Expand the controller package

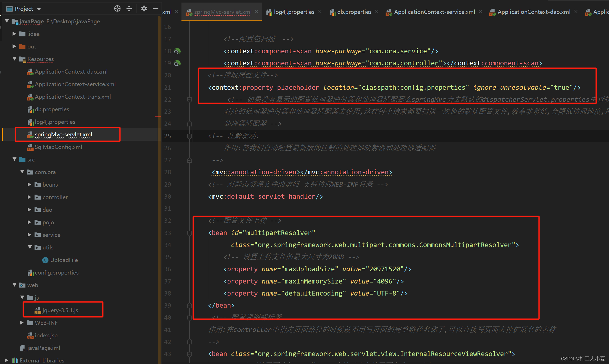point(29,197)
